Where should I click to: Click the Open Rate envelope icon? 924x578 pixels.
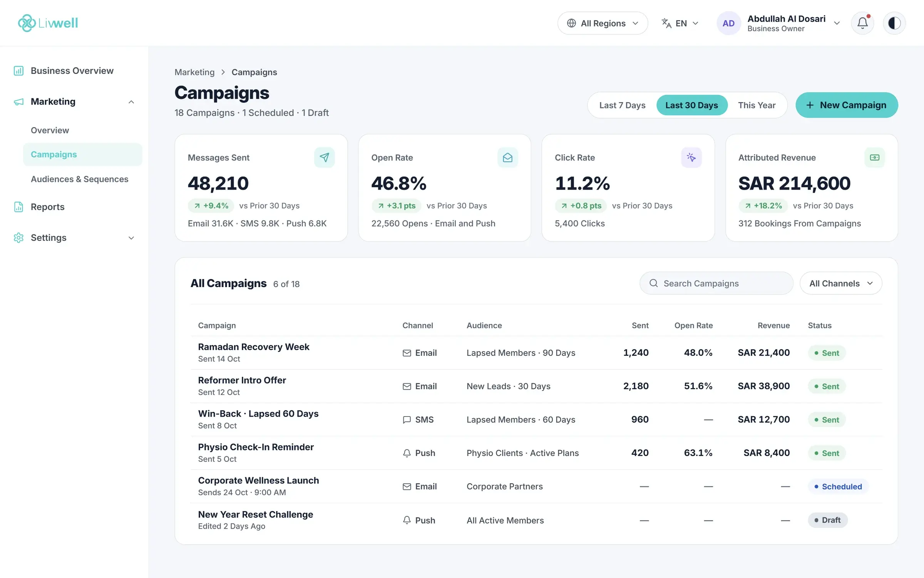pyautogui.click(x=507, y=158)
